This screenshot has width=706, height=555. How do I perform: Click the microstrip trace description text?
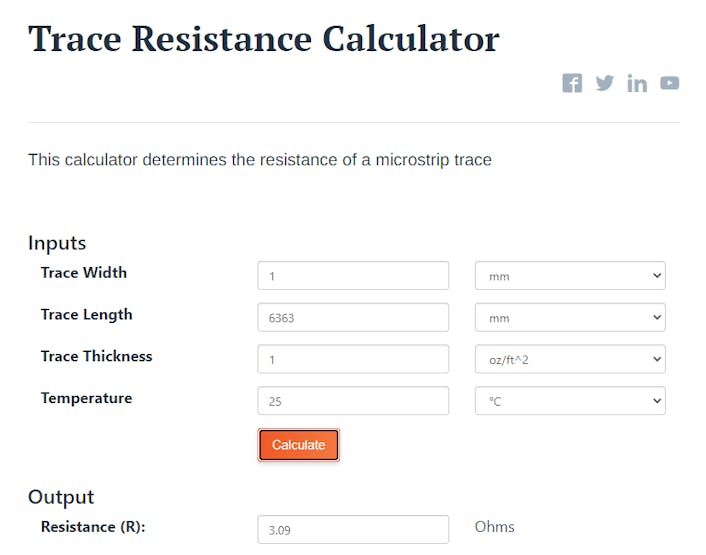click(260, 160)
